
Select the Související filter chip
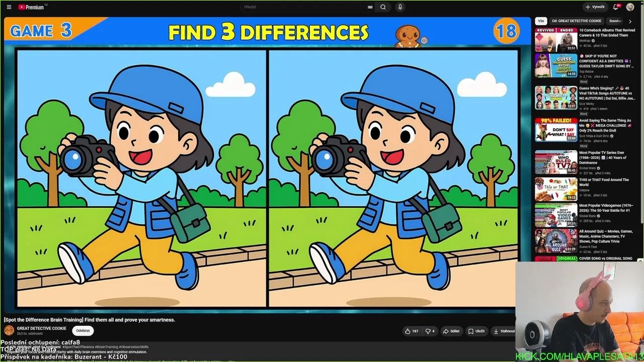tap(615, 21)
